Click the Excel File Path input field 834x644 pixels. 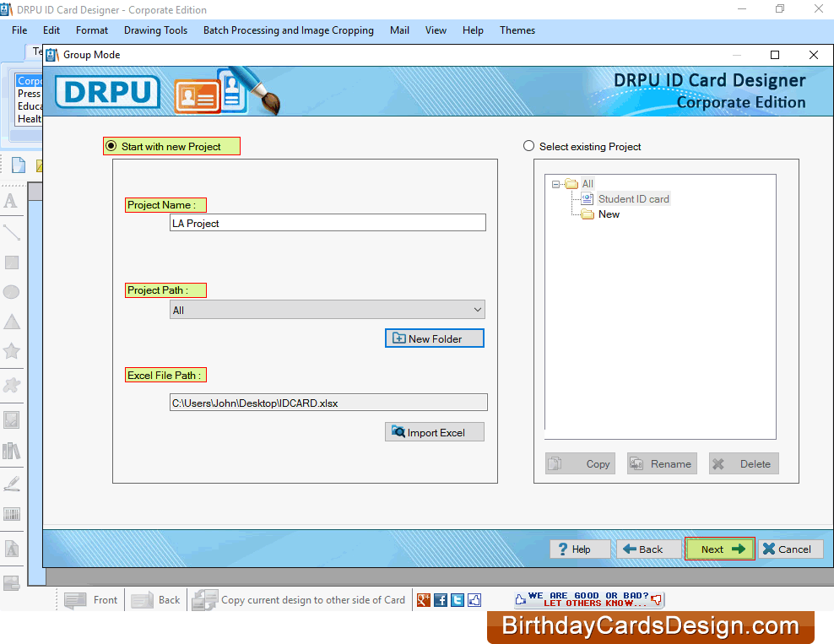pos(328,403)
